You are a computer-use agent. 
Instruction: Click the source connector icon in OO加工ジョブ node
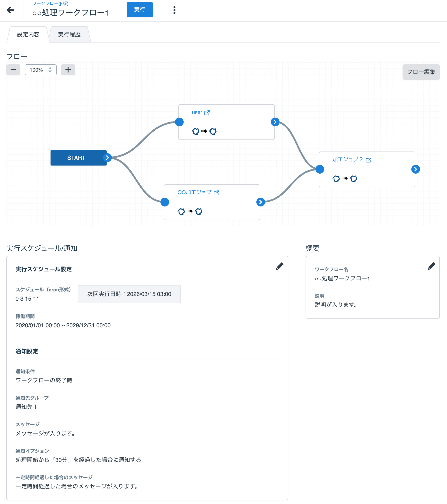click(x=181, y=211)
